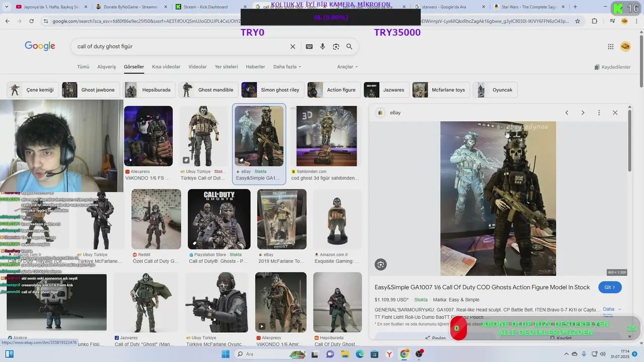Screen dimensions: 644x362
Task: Submit the query with the magnifier icon
Action: coord(349,46)
